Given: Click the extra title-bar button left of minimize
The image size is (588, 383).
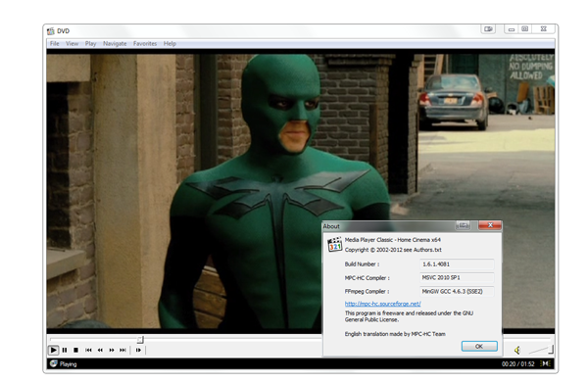Looking at the screenshot, I should 488,28.
